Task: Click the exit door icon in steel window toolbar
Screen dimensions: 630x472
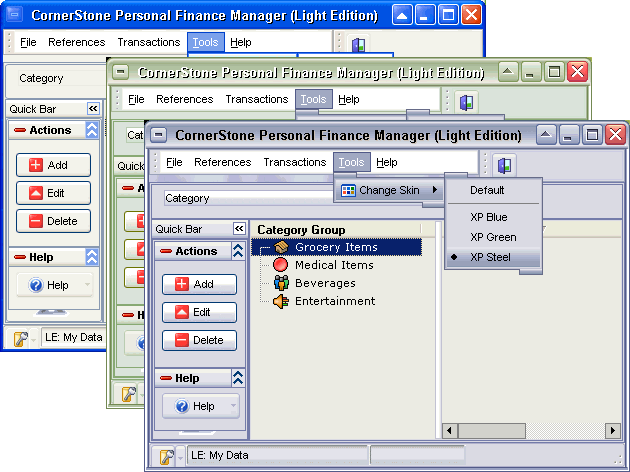Action: 504,165
